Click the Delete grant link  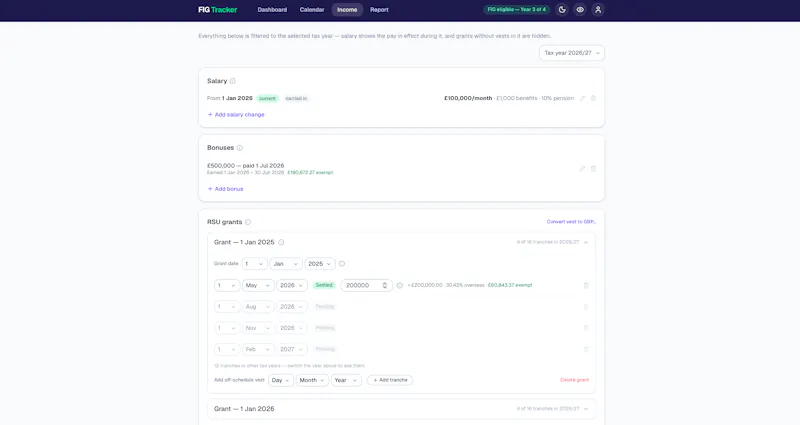coord(574,380)
